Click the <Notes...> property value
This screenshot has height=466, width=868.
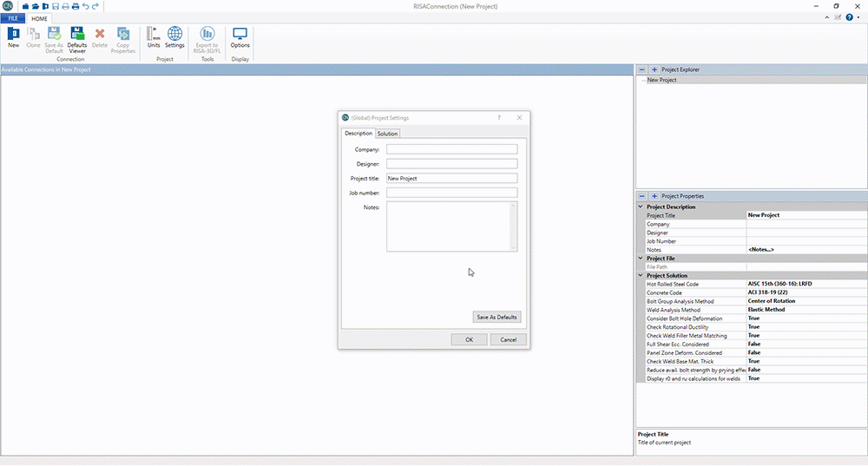click(760, 250)
